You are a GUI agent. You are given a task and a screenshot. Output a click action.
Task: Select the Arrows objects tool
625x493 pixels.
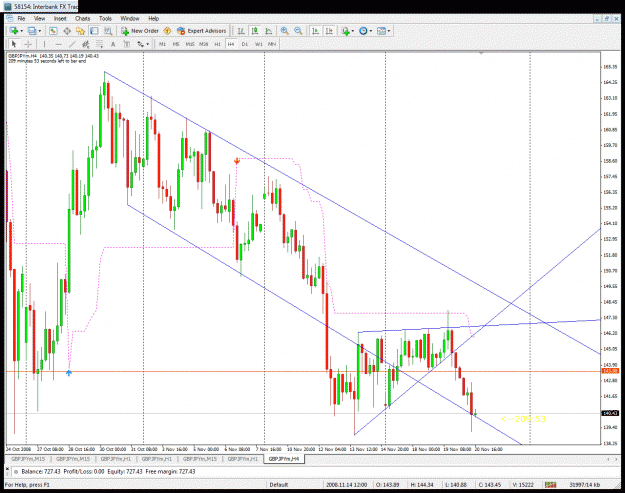[140, 44]
